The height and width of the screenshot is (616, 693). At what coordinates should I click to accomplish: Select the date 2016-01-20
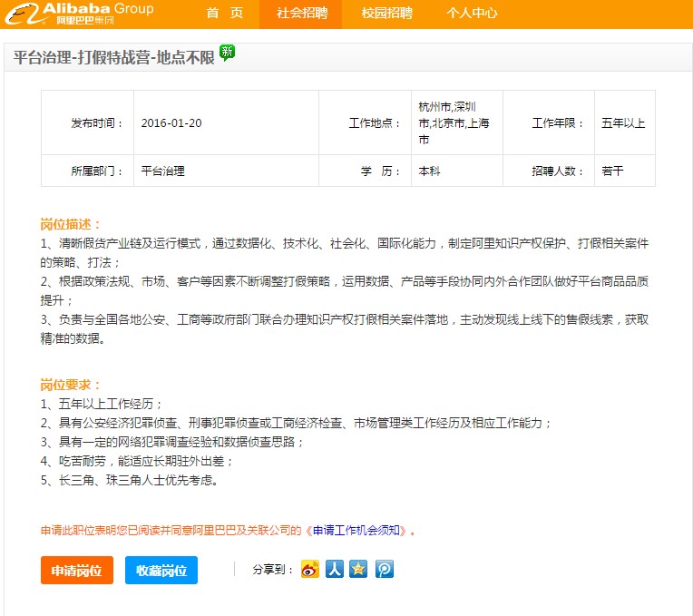point(171,122)
